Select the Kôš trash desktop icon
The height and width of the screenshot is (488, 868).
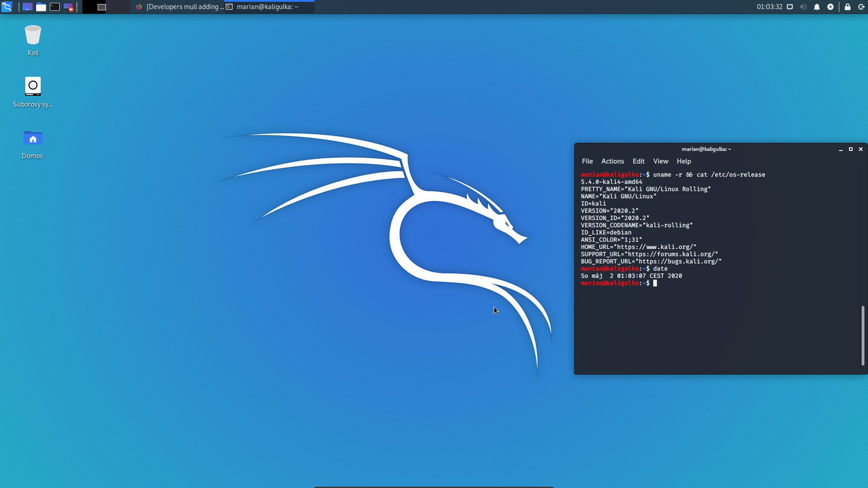[33, 40]
